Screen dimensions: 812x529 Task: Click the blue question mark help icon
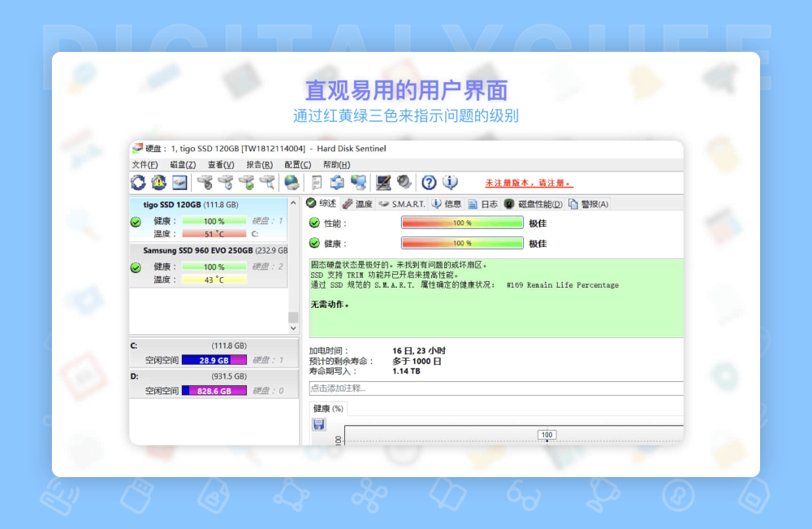coord(429,182)
